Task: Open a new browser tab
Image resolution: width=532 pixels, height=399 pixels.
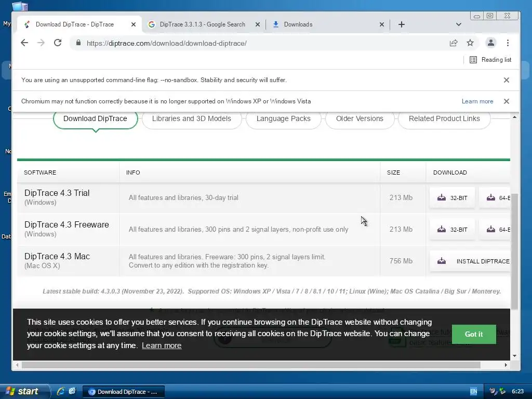Action: [402, 24]
